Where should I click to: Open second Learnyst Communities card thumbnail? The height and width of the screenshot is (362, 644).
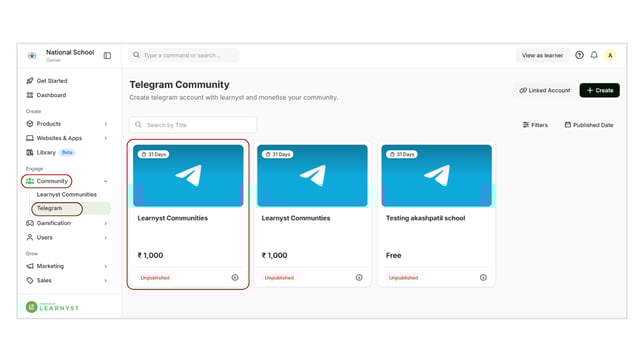[312, 175]
